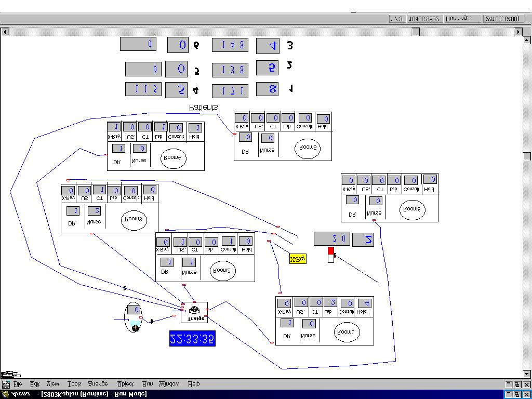Click the small counter box directly beside label 3

pos(268,46)
